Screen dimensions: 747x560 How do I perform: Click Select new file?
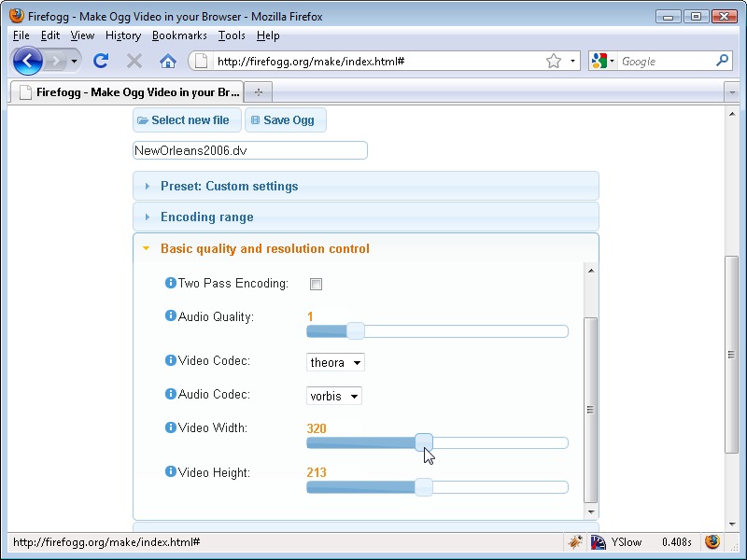186,119
